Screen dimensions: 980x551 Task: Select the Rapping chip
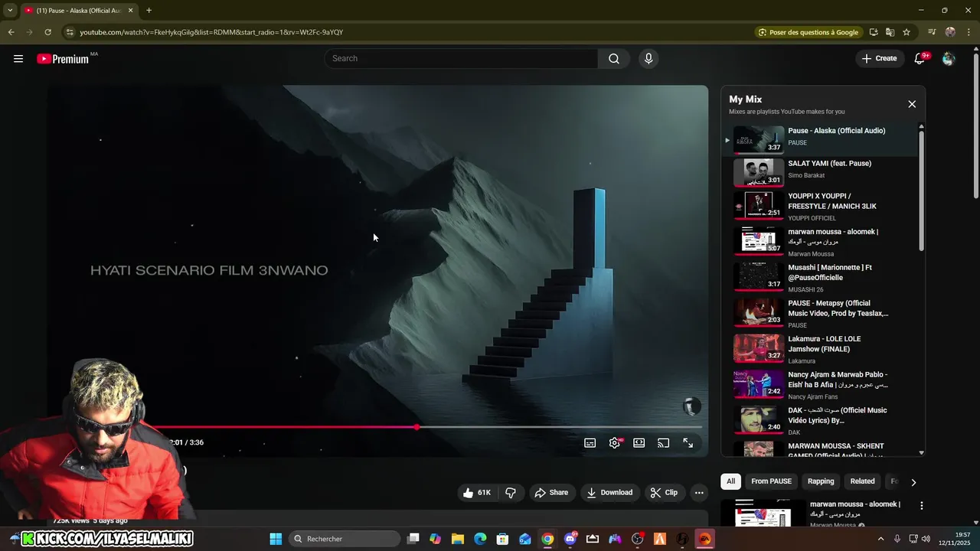821,481
